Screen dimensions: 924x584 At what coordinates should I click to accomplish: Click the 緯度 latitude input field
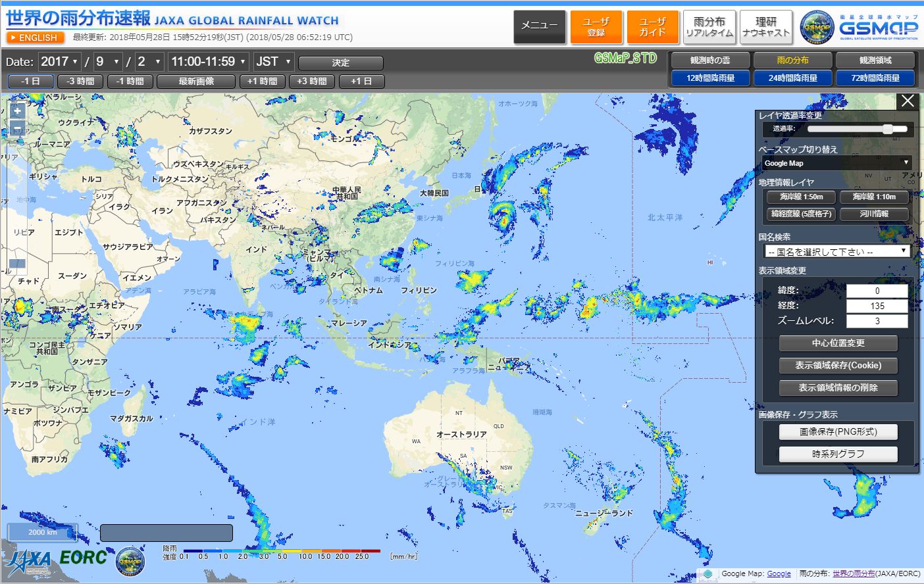877,291
